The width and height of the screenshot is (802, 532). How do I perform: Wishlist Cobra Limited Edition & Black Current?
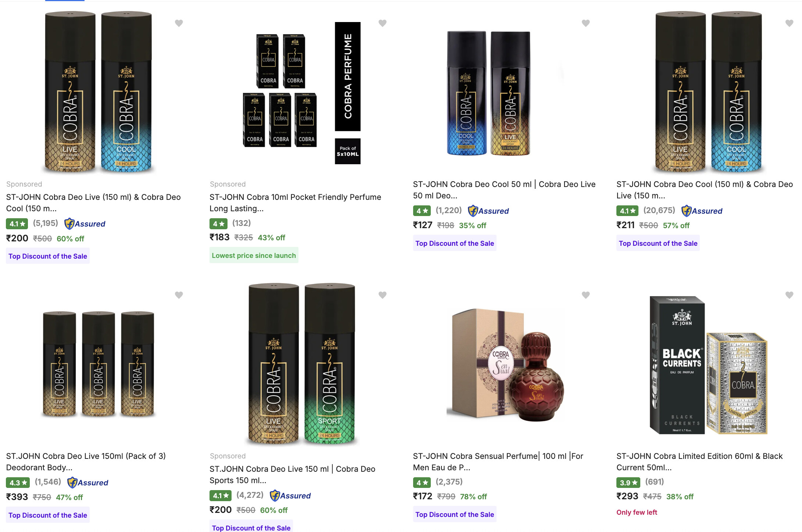(789, 295)
